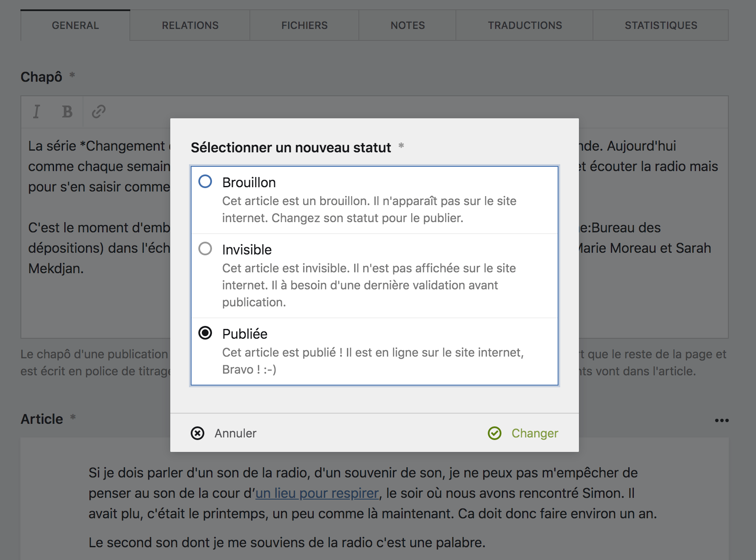Viewport: 756px width, 560px height.
Task: Select the Invisible status option
Action: coord(206,249)
